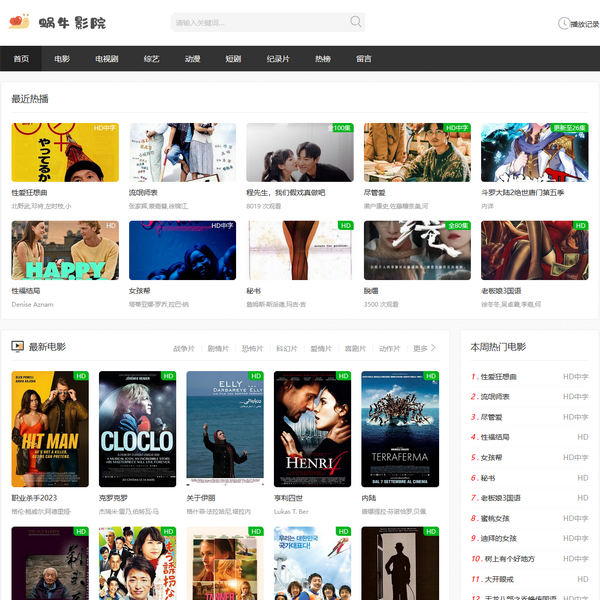The height and width of the screenshot is (600, 600).
Task: Go to the 首页 nav tab
Action: (x=21, y=59)
